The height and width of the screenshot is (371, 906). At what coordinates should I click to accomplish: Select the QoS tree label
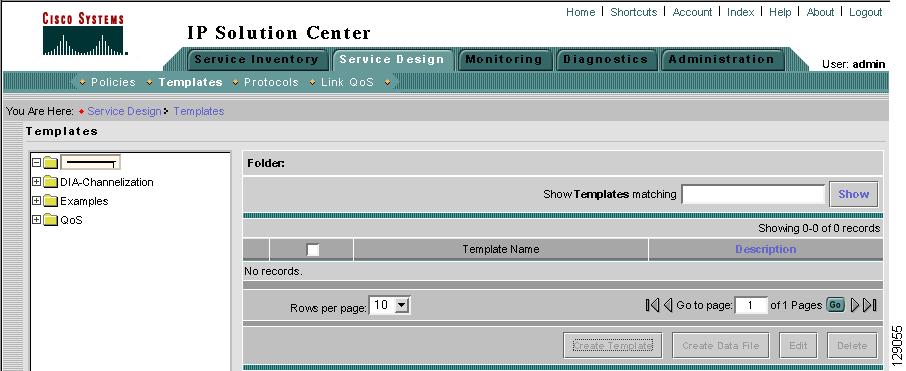pyautogui.click(x=71, y=221)
